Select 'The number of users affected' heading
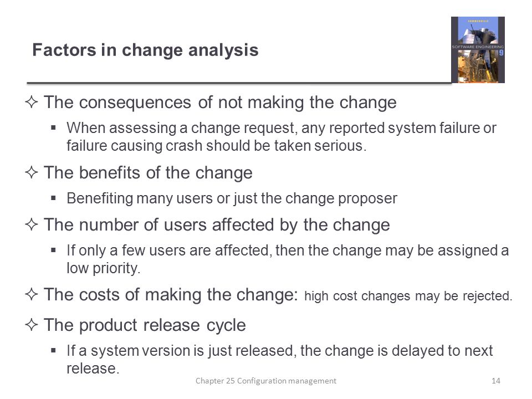Image resolution: width=532 pixels, height=399 pixels. click(217, 225)
